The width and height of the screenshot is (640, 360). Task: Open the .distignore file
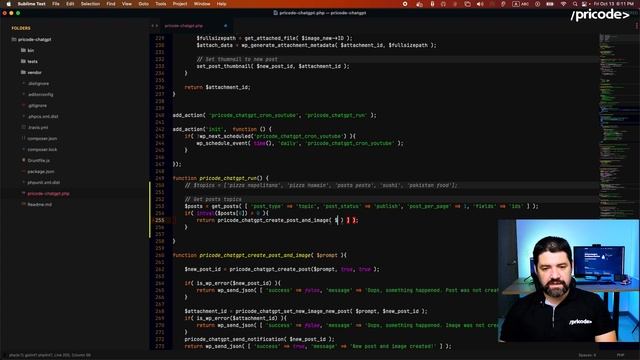pos(39,83)
